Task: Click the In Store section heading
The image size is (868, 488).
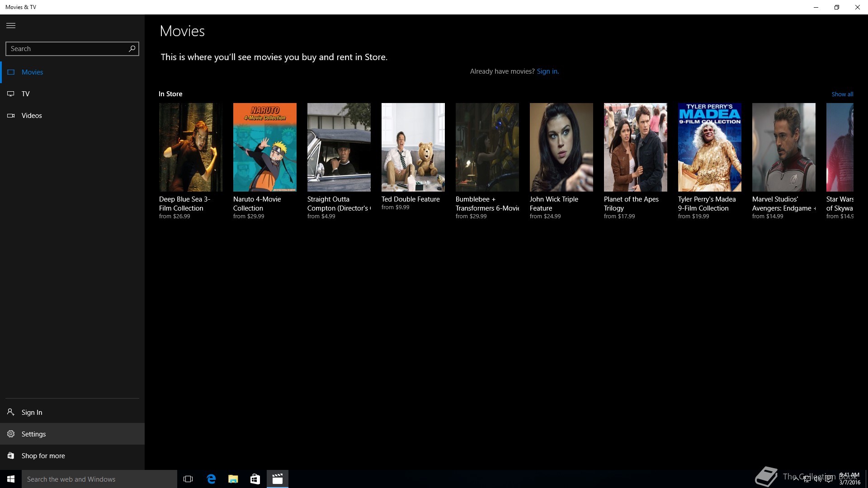Action: pos(170,94)
